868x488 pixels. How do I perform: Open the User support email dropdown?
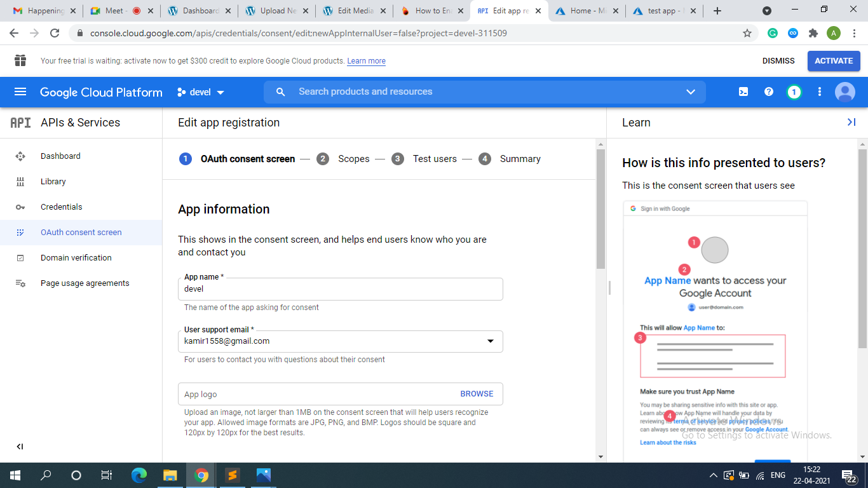coord(490,341)
